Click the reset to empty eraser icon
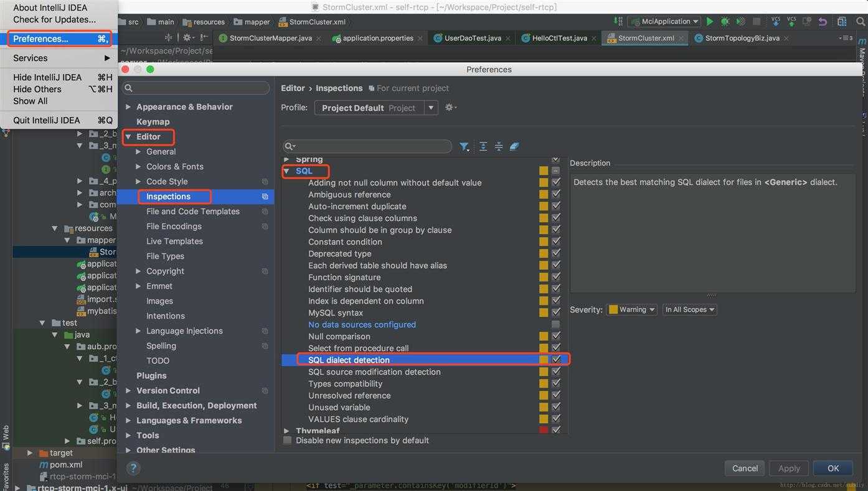The image size is (868, 491). 514,147
